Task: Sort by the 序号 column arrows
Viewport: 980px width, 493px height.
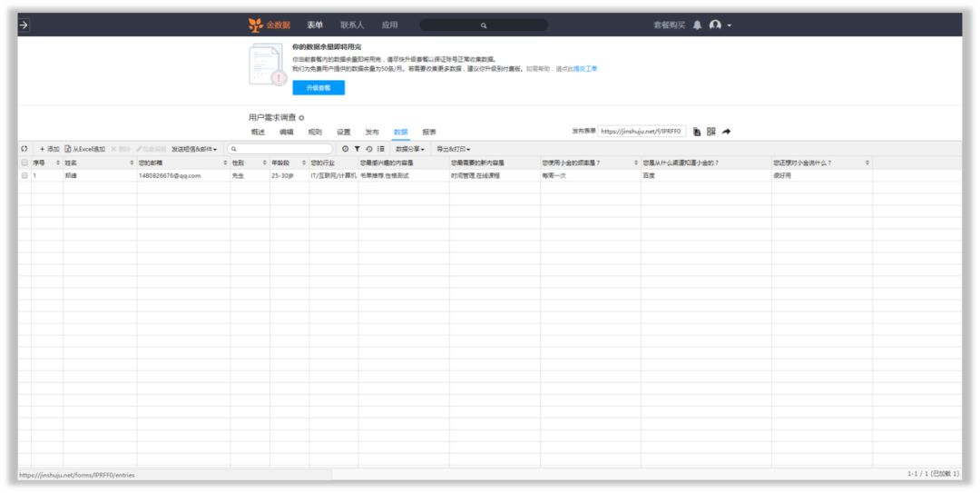Action: pos(58,163)
